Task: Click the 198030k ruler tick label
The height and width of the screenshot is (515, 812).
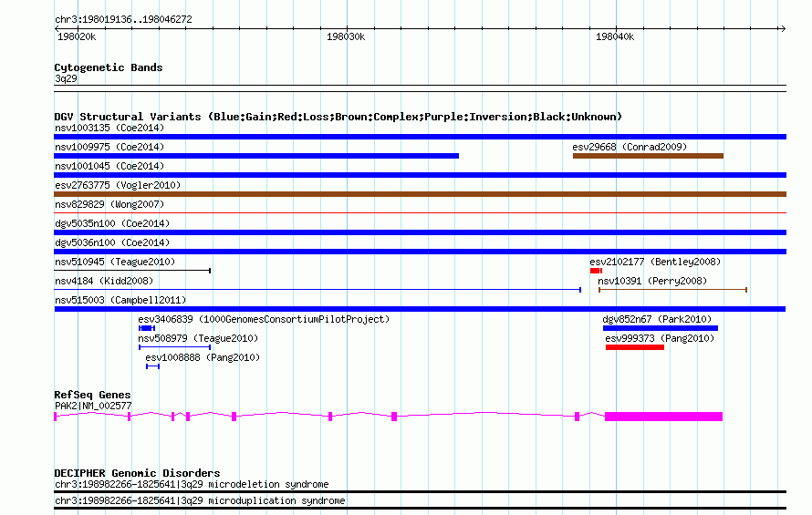Action: point(346,36)
